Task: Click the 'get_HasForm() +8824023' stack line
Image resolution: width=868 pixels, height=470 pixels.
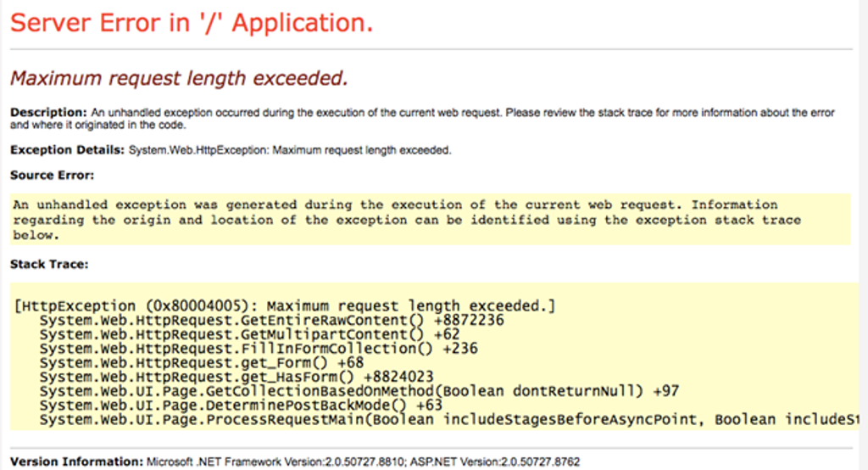Action: point(236,377)
